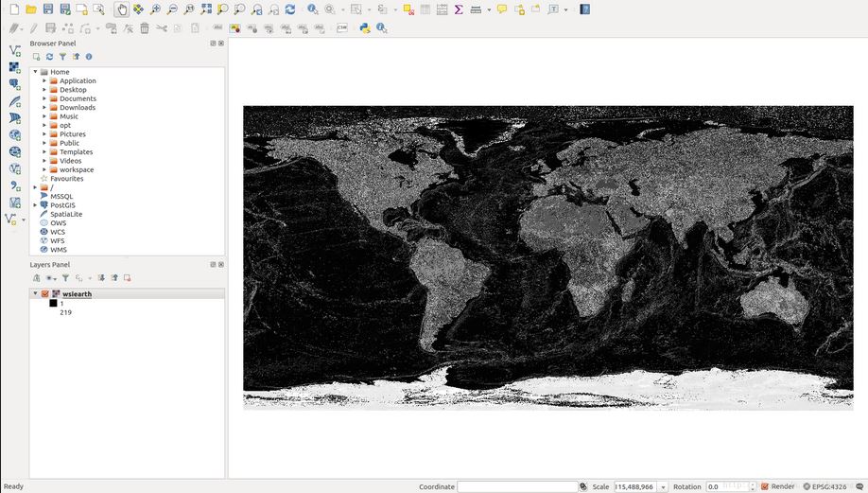Click the Ready status text
This screenshot has height=493, width=868.
point(13,486)
